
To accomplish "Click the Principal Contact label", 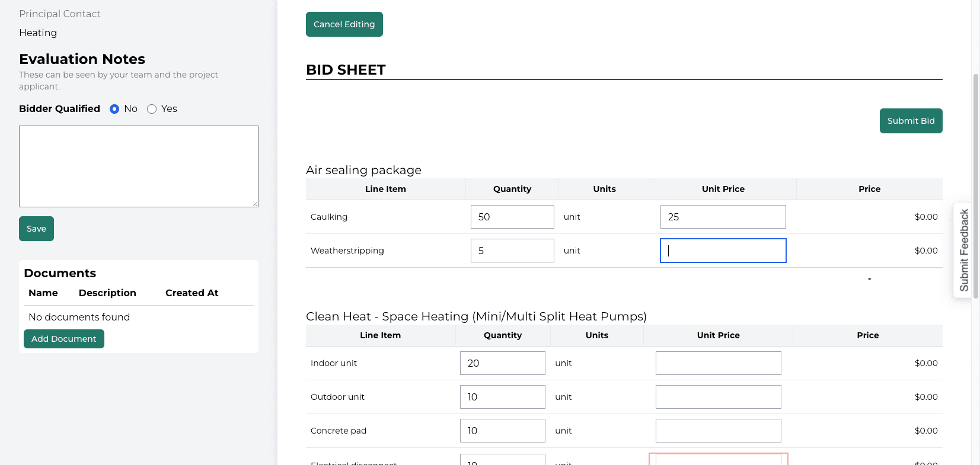I will tap(60, 14).
